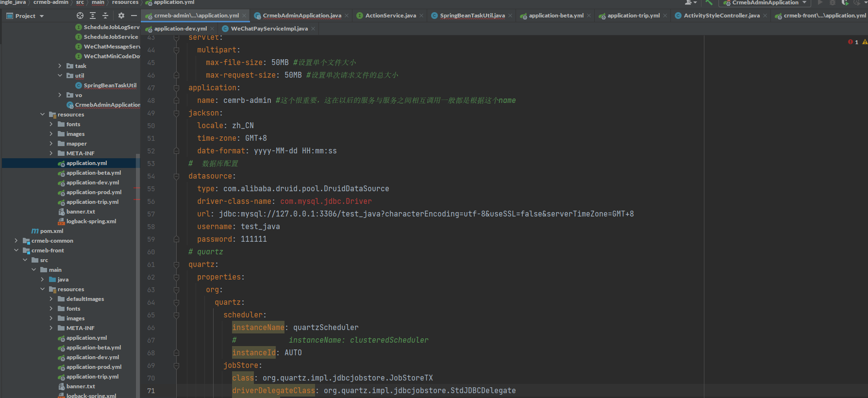Fold the jobStore block at line 69
The image size is (868, 398).
[x=176, y=365]
